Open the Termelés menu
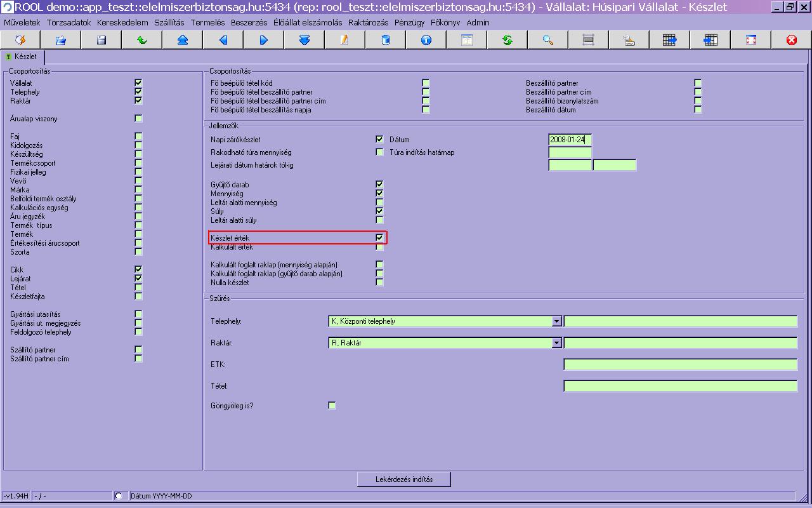Screen dimensions: 812x508 tap(207, 22)
